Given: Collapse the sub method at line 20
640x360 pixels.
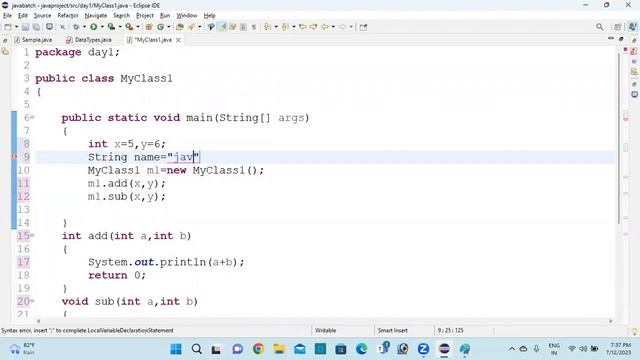Looking at the screenshot, I should click(33, 301).
